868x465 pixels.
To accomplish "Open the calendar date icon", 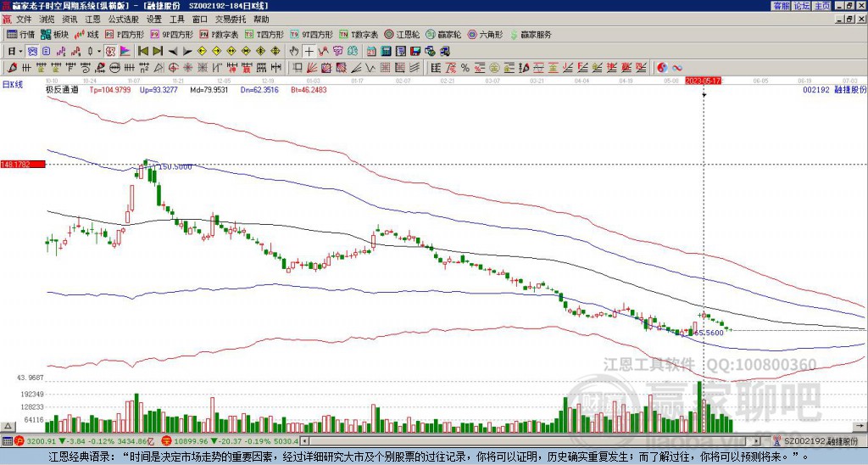I will 371,52.
